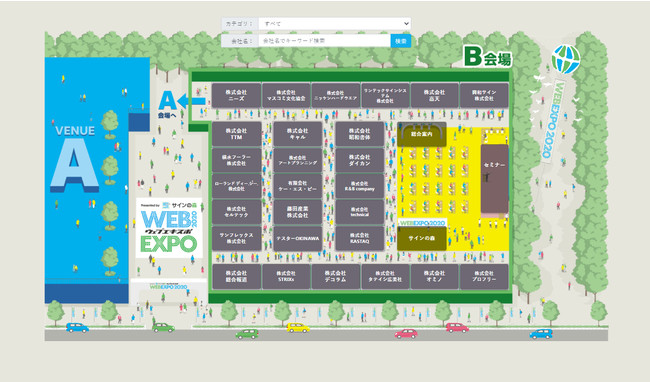Click the WEB EXPO globe logo icon
650x382 pixels.
click(566, 59)
